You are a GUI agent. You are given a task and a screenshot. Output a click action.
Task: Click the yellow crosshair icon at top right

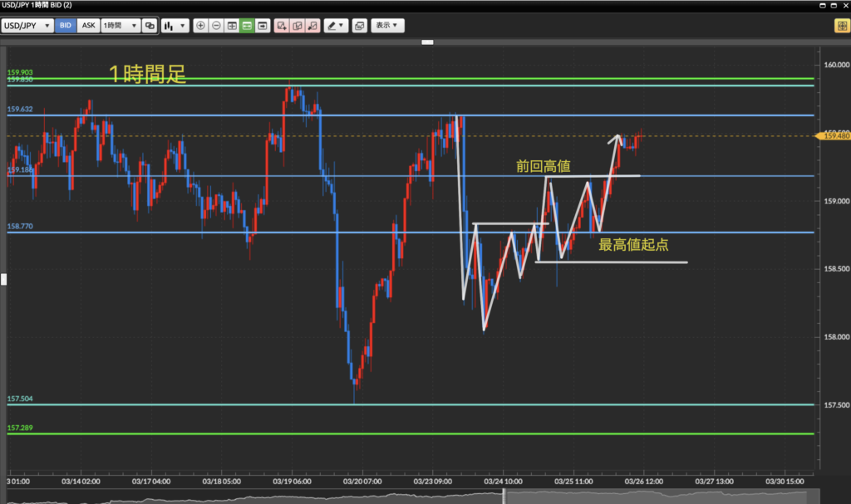click(x=840, y=26)
